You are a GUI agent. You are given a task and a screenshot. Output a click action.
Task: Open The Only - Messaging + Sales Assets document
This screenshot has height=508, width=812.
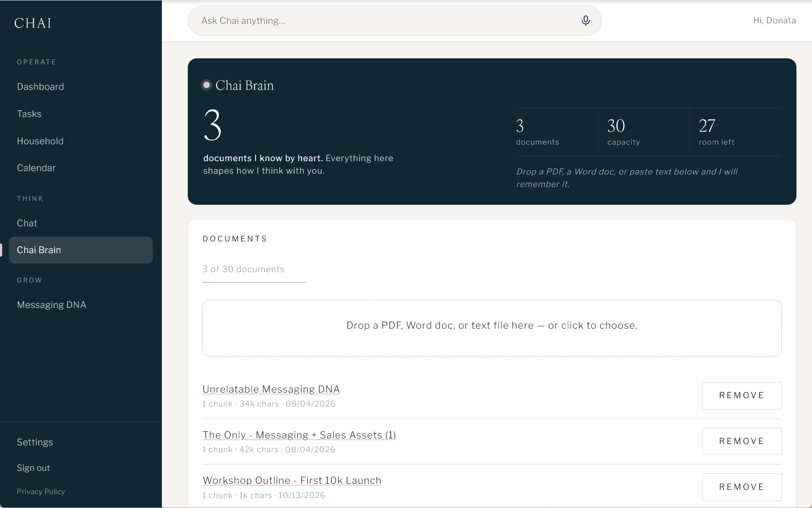click(299, 435)
